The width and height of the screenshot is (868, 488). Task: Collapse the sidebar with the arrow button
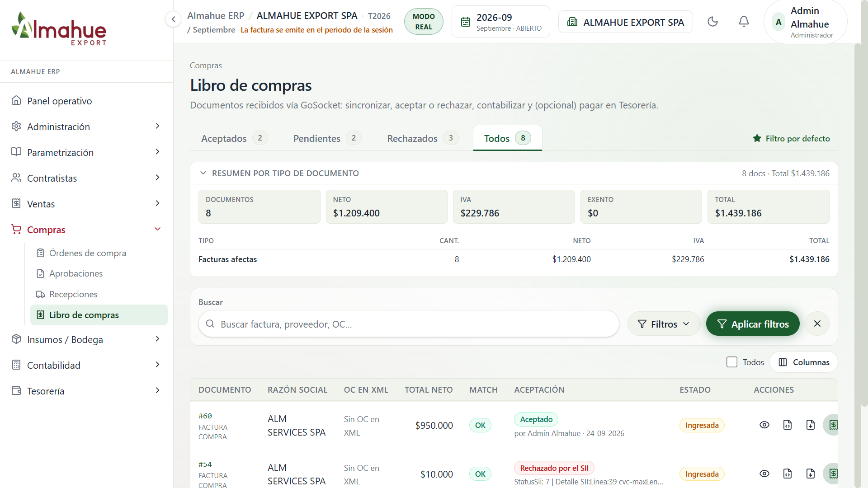tap(173, 19)
